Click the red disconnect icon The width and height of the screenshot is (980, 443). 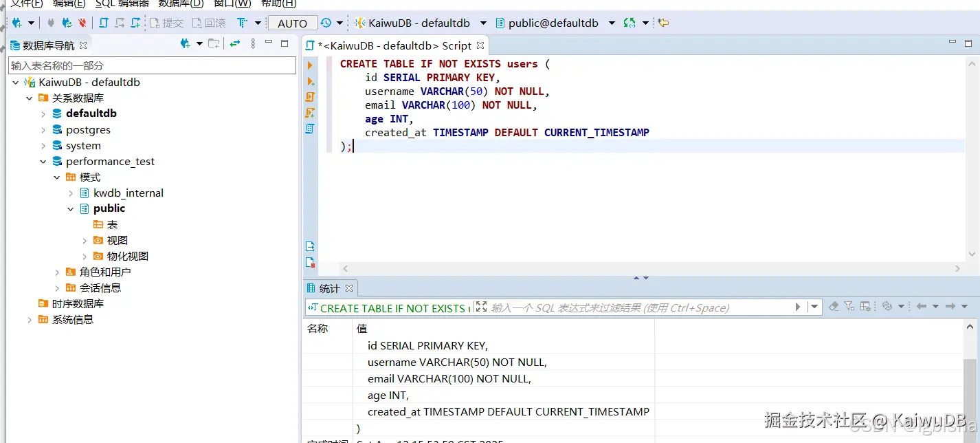82,23
